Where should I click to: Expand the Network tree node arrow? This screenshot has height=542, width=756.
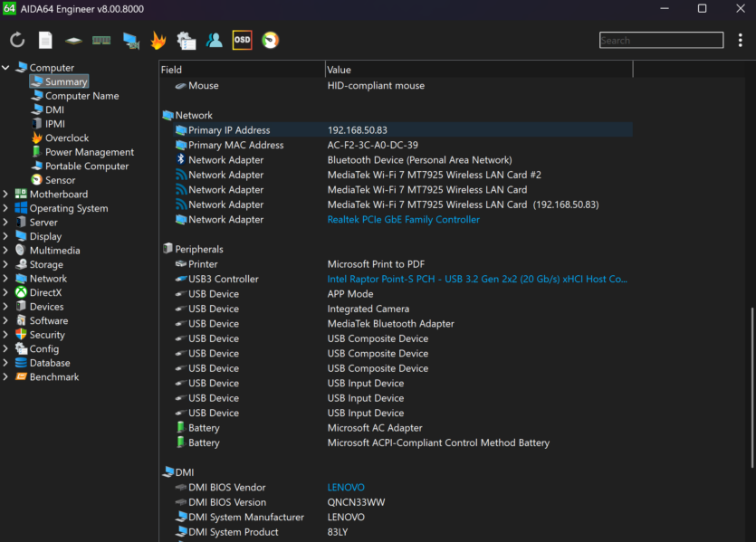(x=5, y=279)
